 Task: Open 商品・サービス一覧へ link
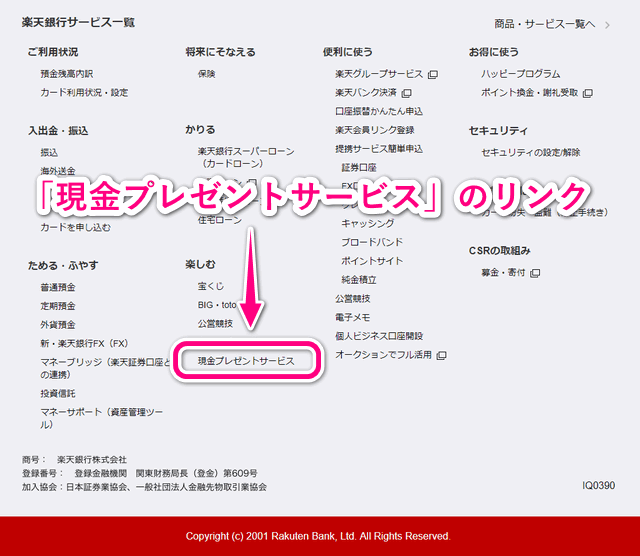544,24
